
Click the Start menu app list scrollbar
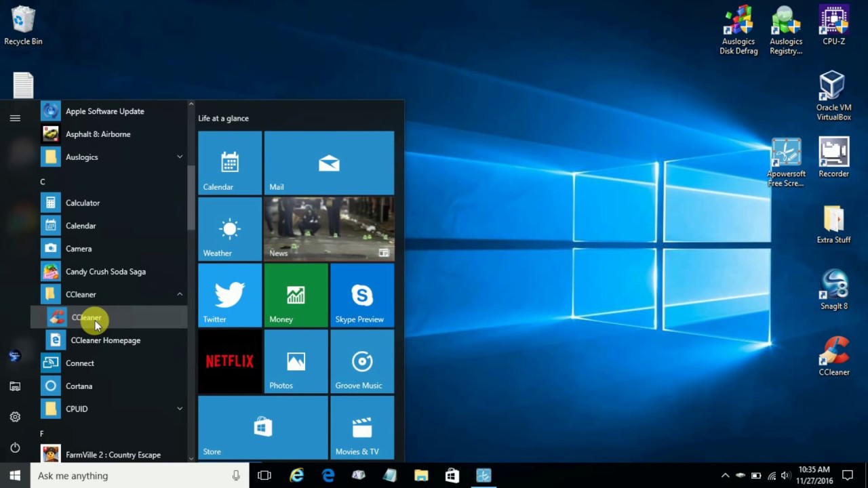pos(191,198)
